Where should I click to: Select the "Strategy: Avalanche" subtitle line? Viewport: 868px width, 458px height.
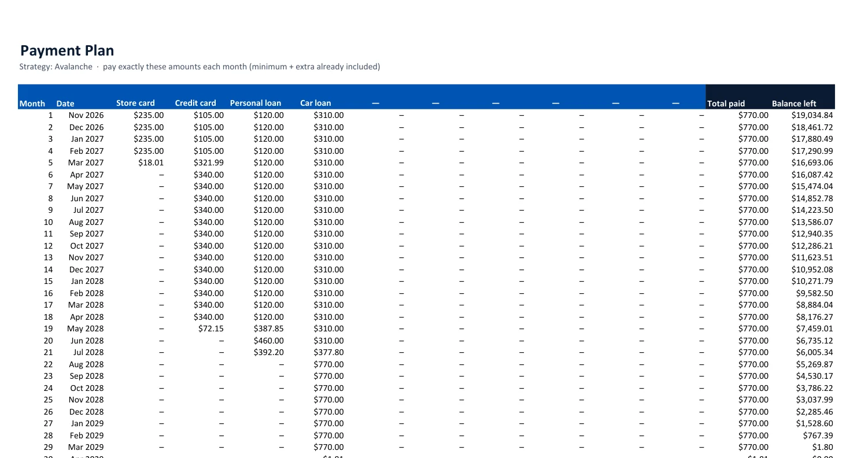coord(200,67)
